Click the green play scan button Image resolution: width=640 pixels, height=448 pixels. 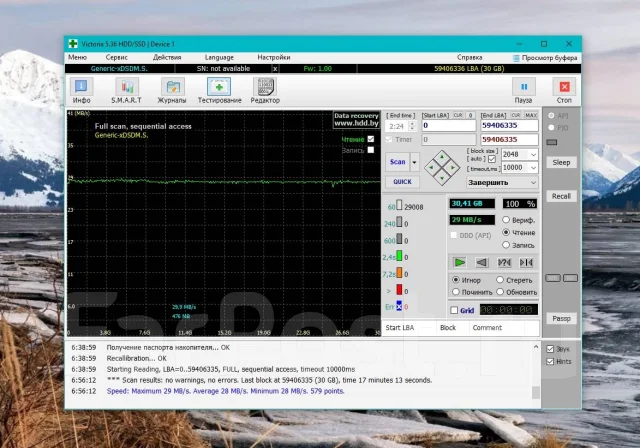pos(460,262)
